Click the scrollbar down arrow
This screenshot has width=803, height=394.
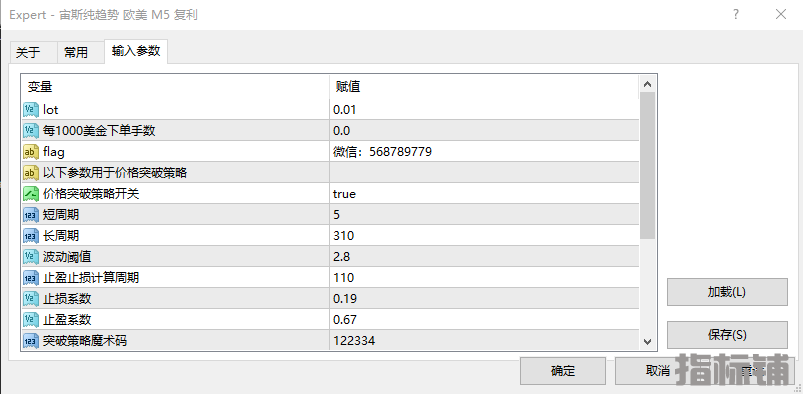[x=647, y=341]
